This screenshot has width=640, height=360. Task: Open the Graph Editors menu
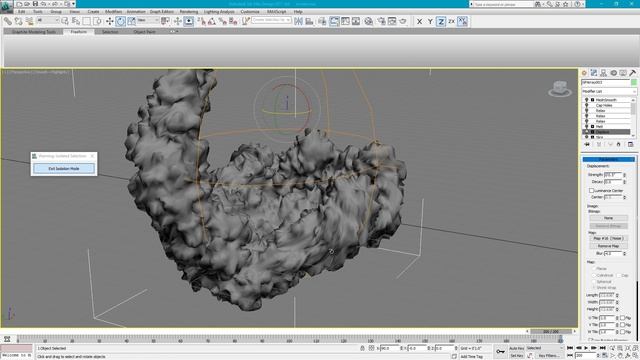(x=162, y=12)
